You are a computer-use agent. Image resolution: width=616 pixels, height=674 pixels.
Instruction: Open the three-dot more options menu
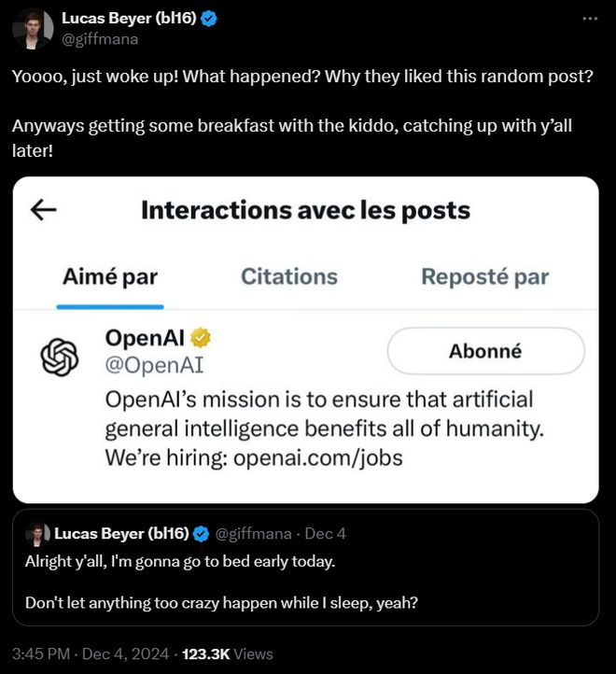click(589, 19)
